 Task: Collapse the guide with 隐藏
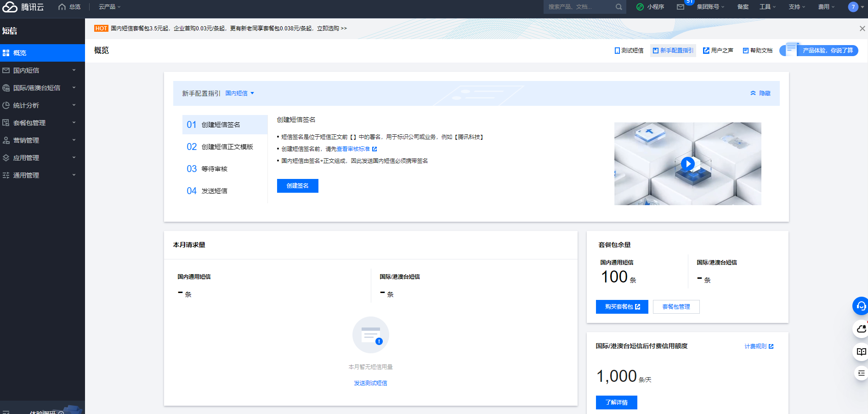tap(760, 93)
